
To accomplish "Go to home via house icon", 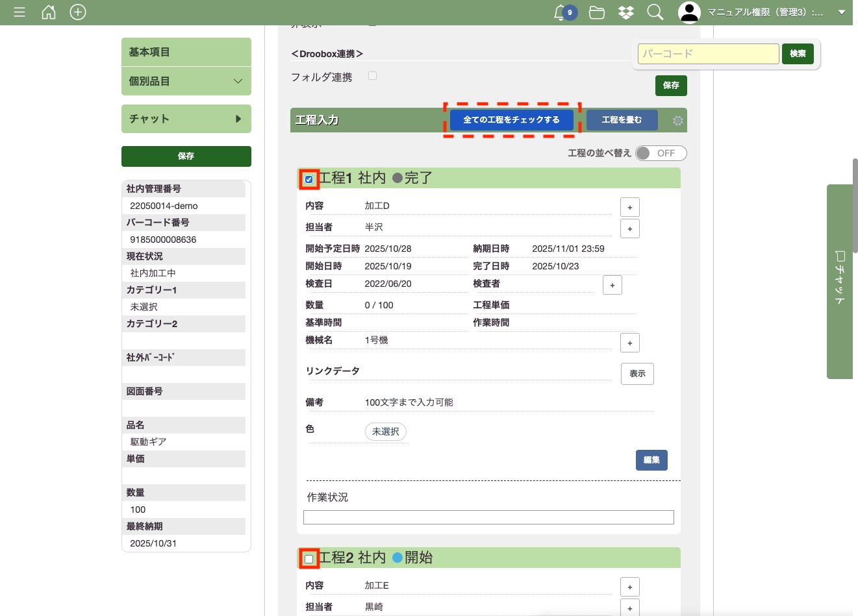I will tap(49, 12).
